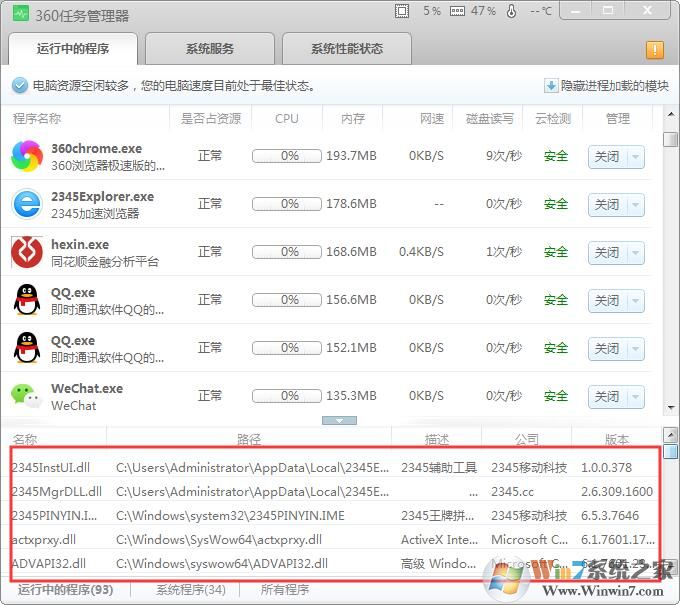Click 隐藏进程加载的模块 link
This screenshot has width=680, height=605.
point(615,86)
